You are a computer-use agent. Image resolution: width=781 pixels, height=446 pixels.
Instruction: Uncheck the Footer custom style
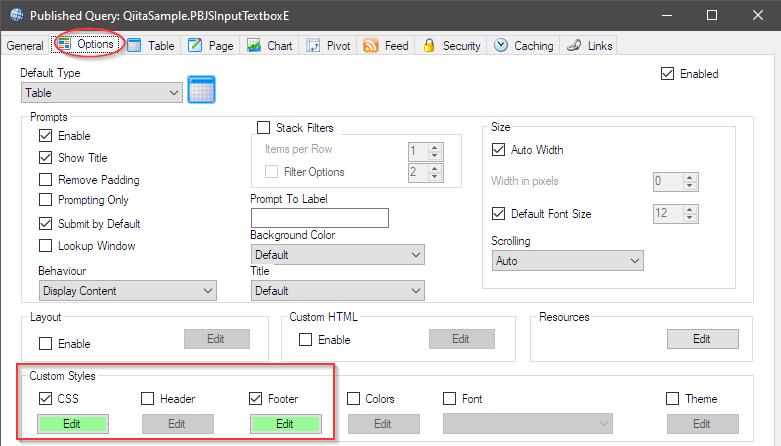pos(256,398)
